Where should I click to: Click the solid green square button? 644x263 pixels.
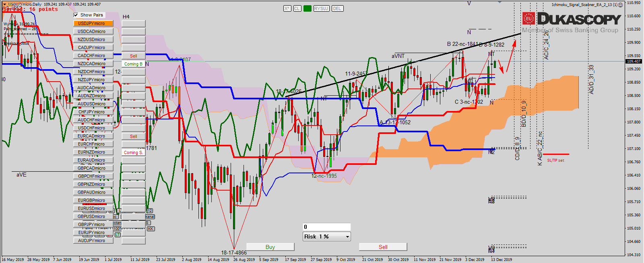pos(308,8)
